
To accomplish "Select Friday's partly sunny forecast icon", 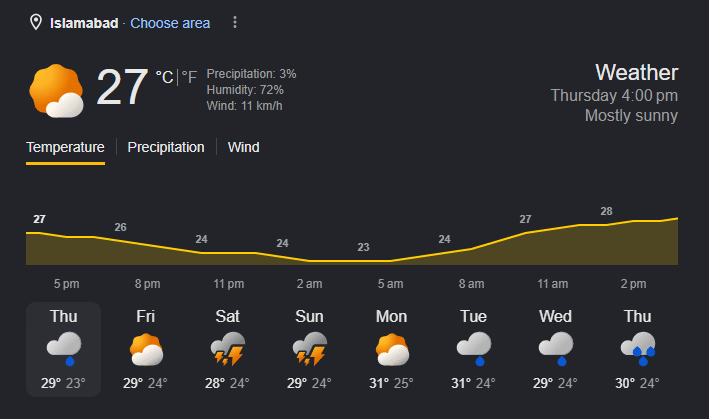I will (146, 349).
